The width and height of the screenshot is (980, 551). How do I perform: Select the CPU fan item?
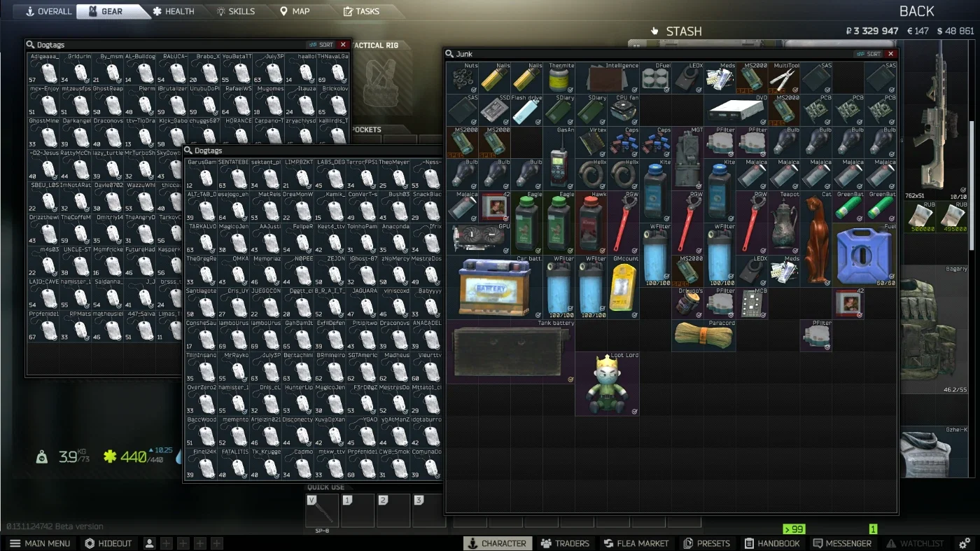(624, 110)
